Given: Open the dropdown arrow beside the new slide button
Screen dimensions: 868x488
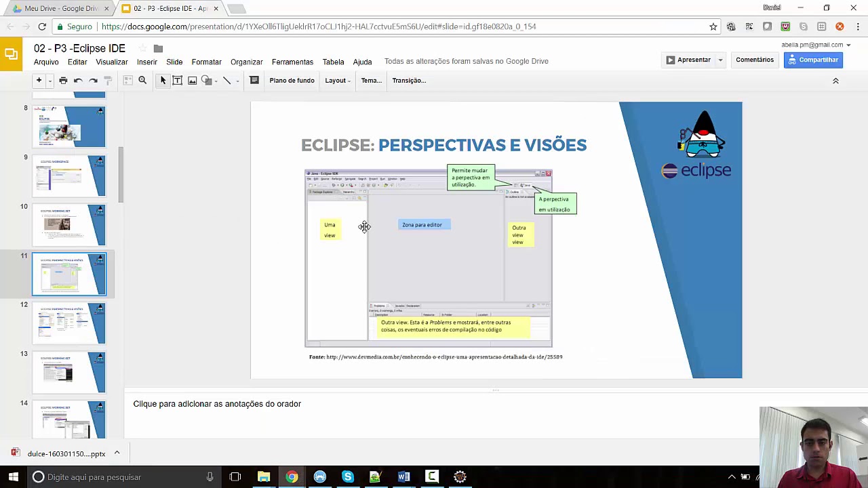Looking at the screenshot, I should pyautogui.click(x=50, y=81).
